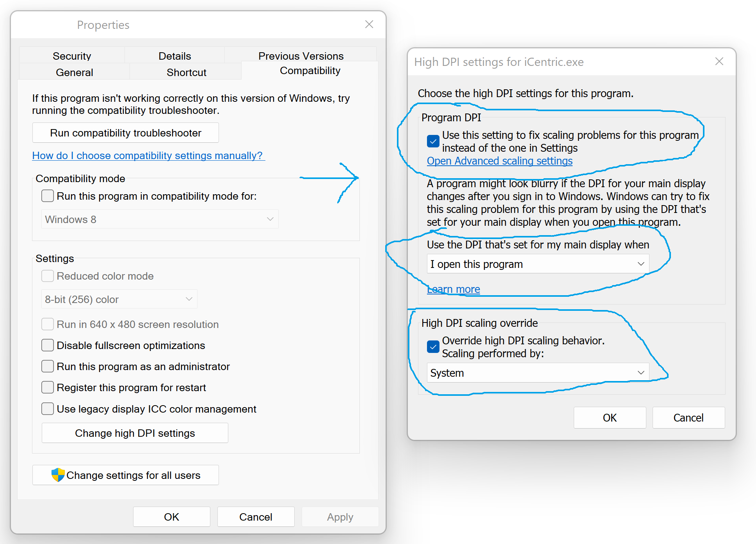Expand the Windows 8 compatibility dropdown
The image size is (756, 544).
click(x=159, y=219)
